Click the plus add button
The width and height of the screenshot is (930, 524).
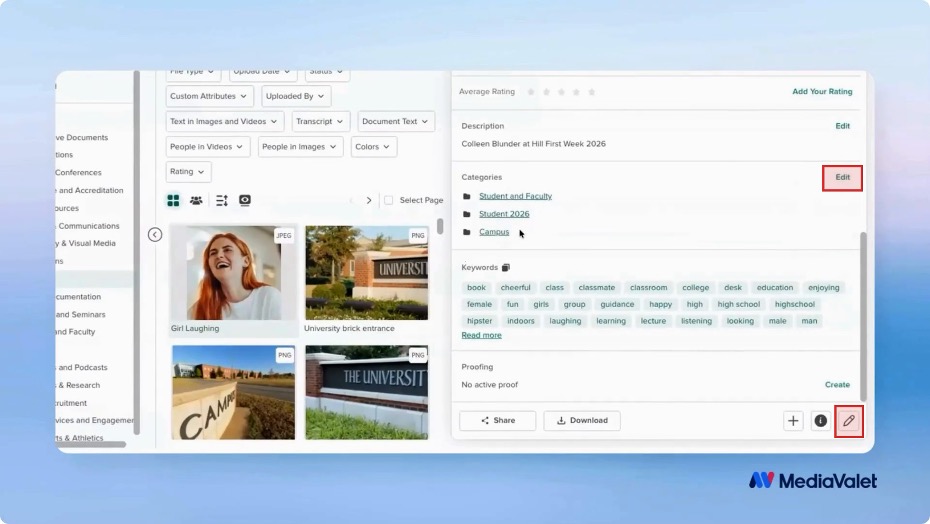click(x=793, y=421)
